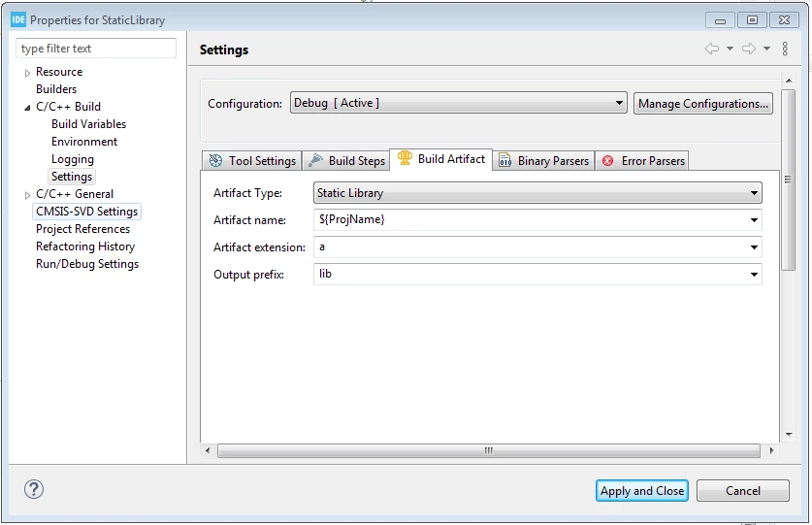
Task: Select Logging tree item
Action: click(x=73, y=159)
